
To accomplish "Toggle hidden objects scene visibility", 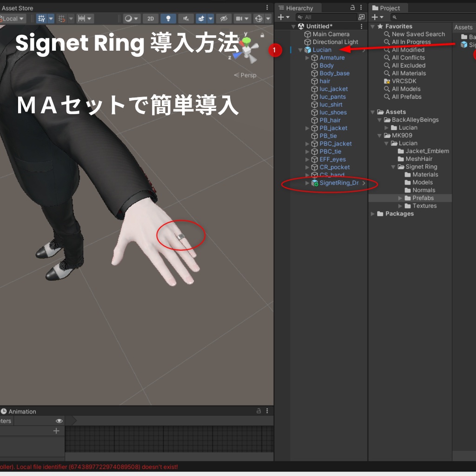I will tap(224, 19).
